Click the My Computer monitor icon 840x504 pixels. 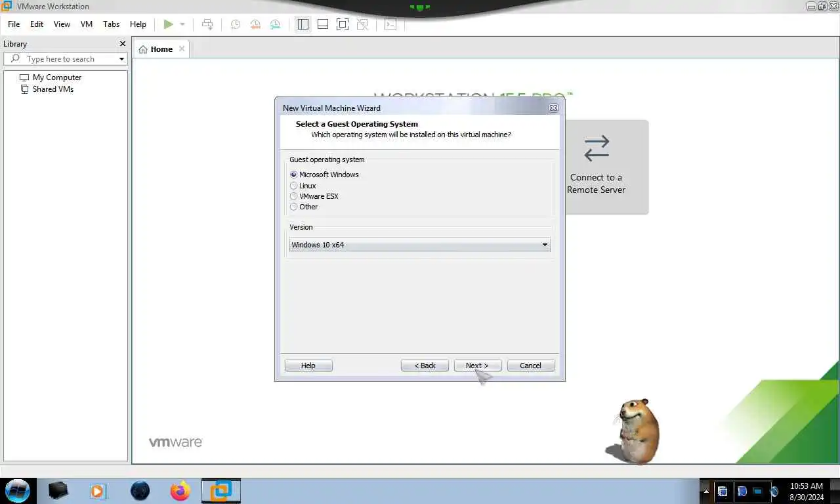tap(24, 77)
